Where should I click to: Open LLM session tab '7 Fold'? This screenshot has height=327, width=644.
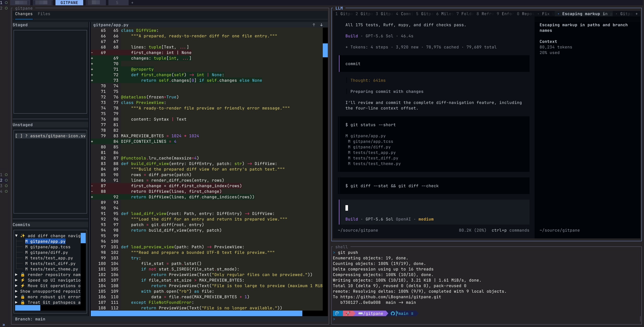(x=465, y=14)
